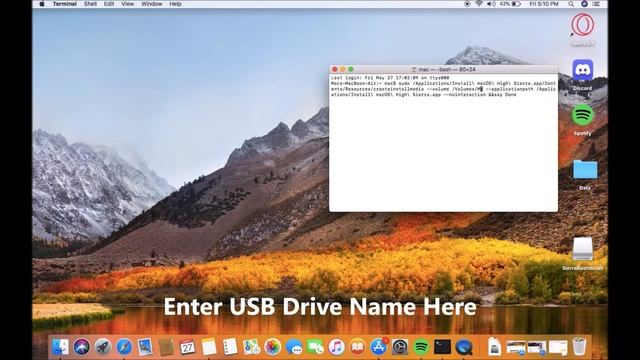Open Calendar icon showing 27
Viewport: 640px width, 360px height.
[187, 347]
